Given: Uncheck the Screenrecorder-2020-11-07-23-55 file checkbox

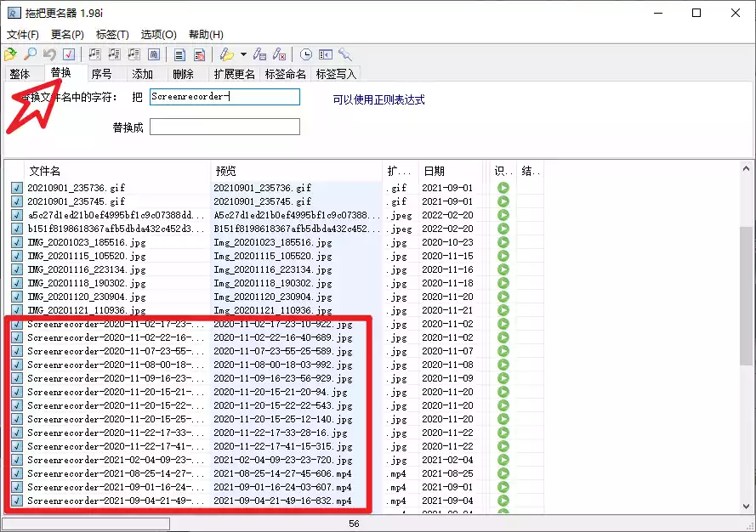Looking at the screenshot, I should [x=17, y=351].
